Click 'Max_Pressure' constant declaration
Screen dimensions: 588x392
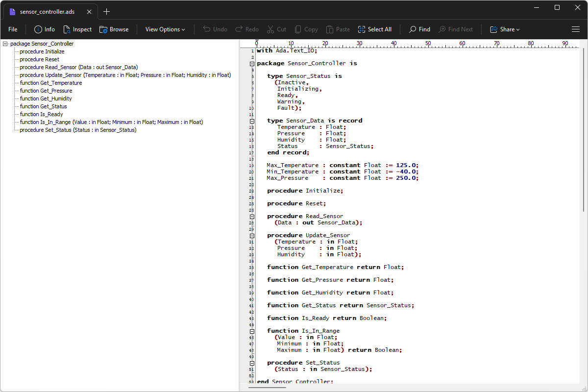coord(343,178)
